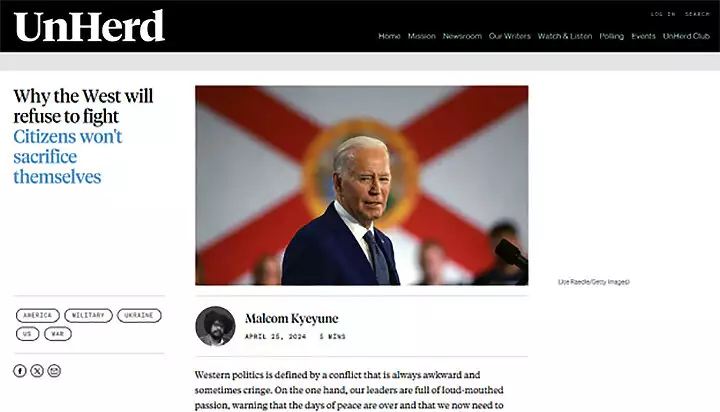The image size is (720, 412).
Task: Go to the Mission page
Action: (422, 36)
